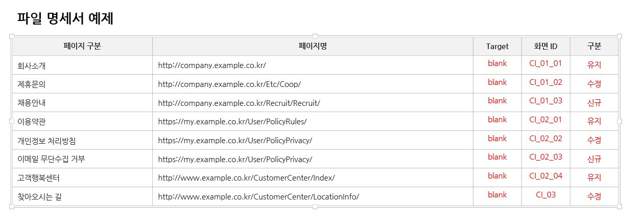644x223 pixels.
Task: Click the 이메일 무단수집 거부 cell
Action: (x=82, y=159)
